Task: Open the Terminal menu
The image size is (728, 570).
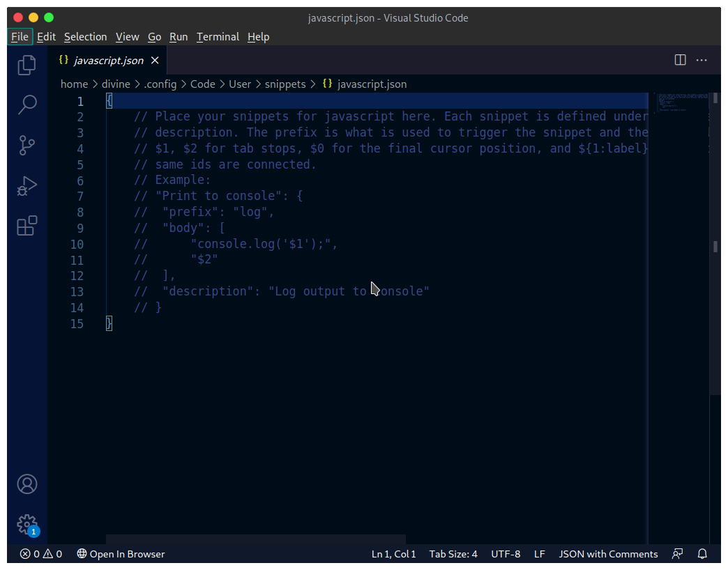Action: pyautogui.click(x=218, y=37)
